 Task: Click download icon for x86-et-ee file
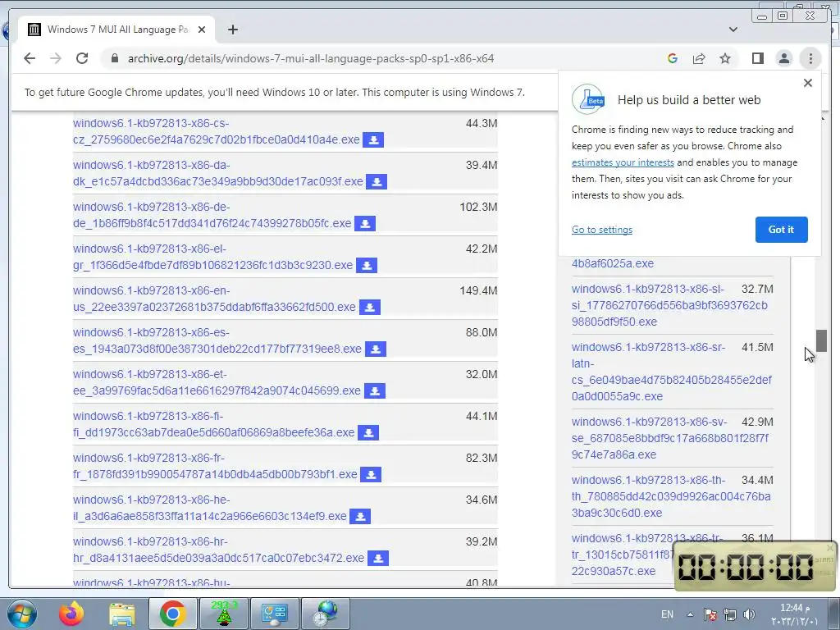[x=374, y=390]
